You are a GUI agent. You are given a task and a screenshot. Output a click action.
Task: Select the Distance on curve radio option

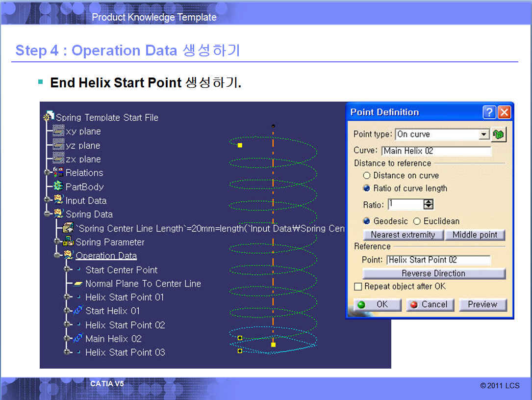[366, 176]
